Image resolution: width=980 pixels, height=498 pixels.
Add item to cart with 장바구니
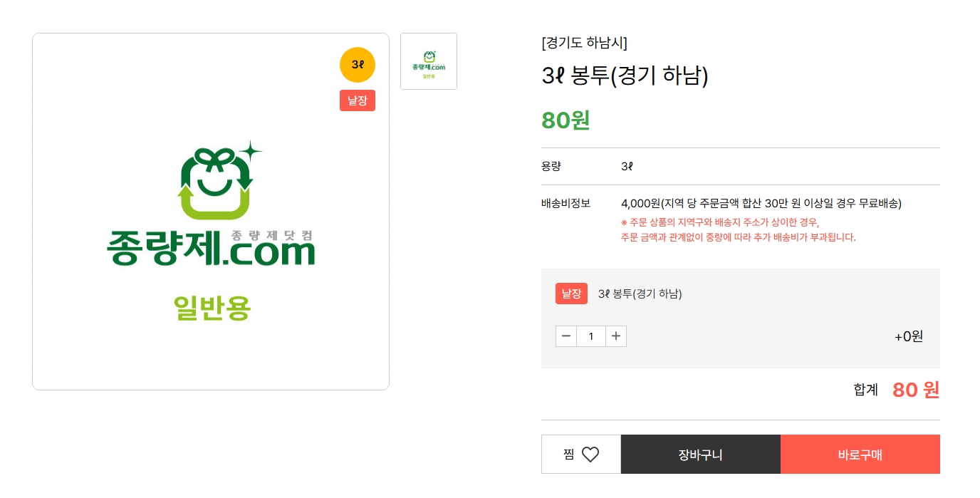701,455
